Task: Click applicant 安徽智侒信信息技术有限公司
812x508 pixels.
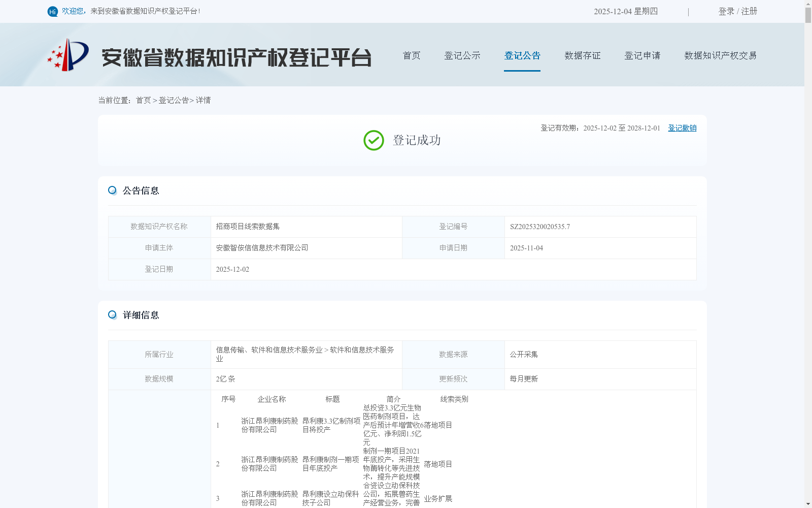Action: coord(262,248)
